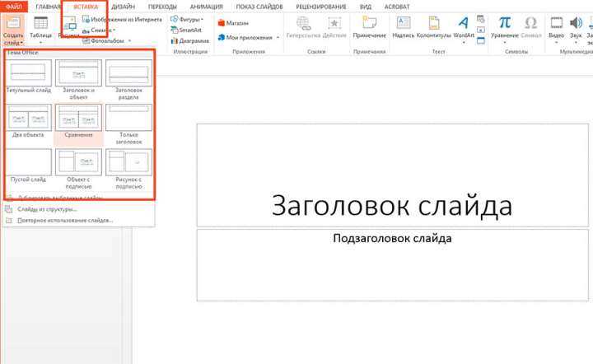
Task: Choose the Два объекта layout
Action: tap(28, 121)
